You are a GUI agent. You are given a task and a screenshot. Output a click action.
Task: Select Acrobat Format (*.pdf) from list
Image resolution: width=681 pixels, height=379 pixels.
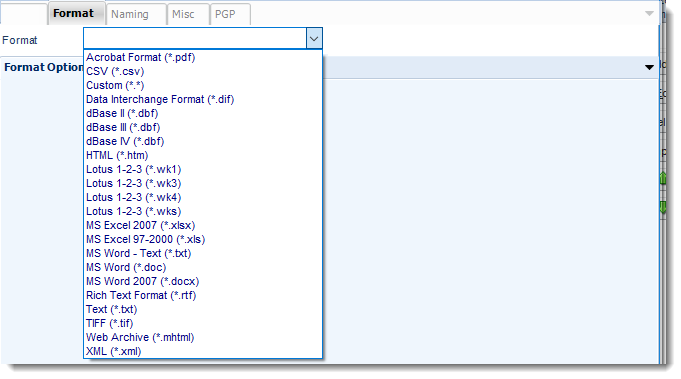pos(203,57)
